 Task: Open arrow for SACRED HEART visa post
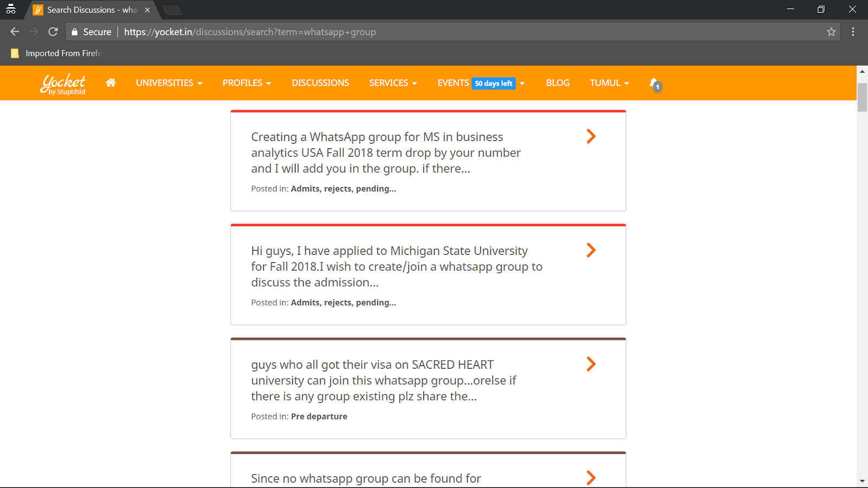click(591, 364)
